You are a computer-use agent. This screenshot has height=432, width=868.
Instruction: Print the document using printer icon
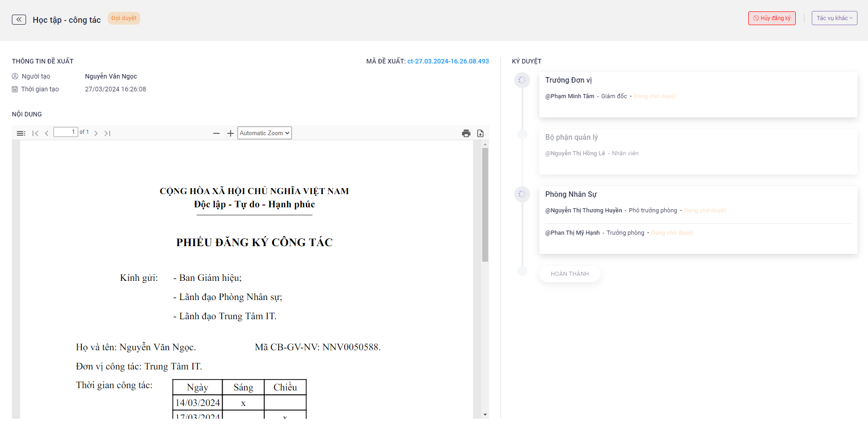tap(466, 133)
